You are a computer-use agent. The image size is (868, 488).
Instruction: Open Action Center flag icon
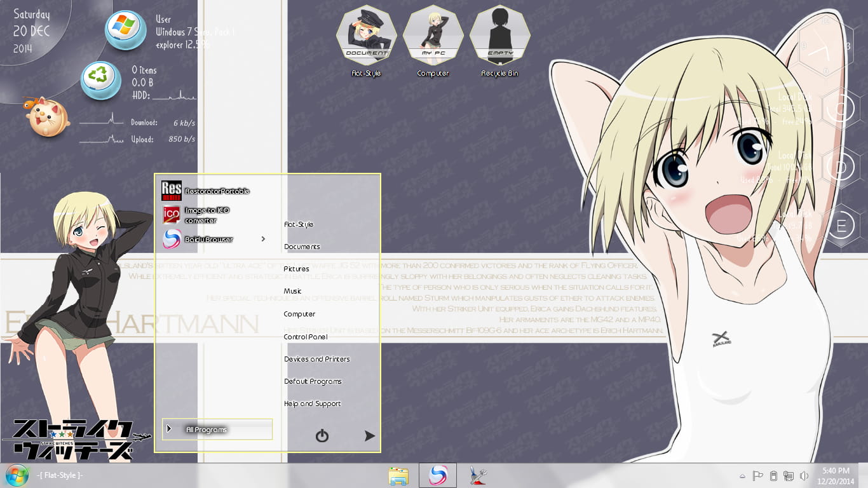757,476
